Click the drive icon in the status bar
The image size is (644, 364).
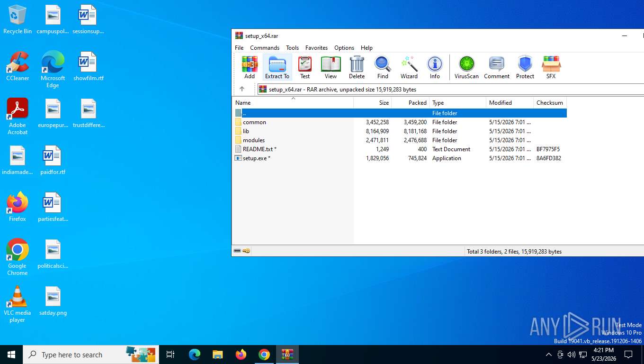[x=238, y=251]
